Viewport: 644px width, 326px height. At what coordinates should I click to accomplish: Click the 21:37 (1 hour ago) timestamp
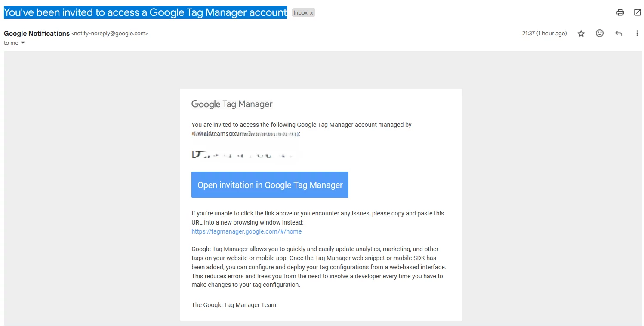[x=544, y=34]
